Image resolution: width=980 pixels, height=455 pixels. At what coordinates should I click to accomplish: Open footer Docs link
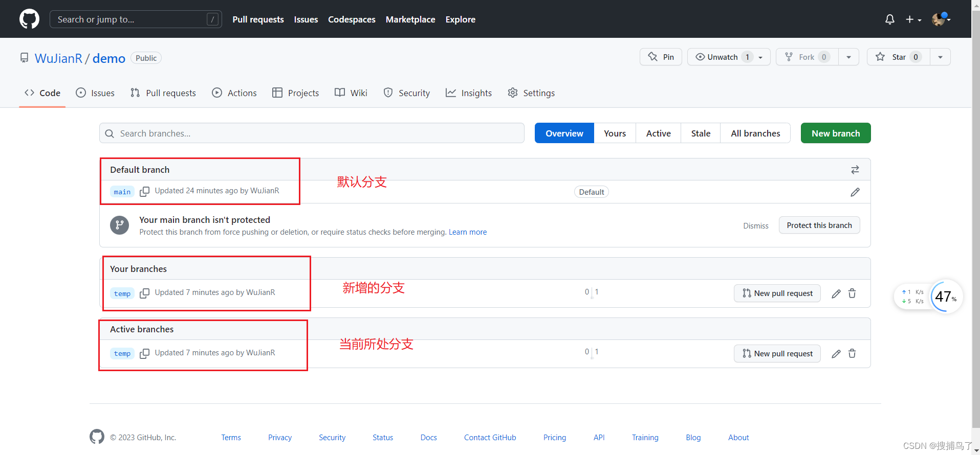428,438
